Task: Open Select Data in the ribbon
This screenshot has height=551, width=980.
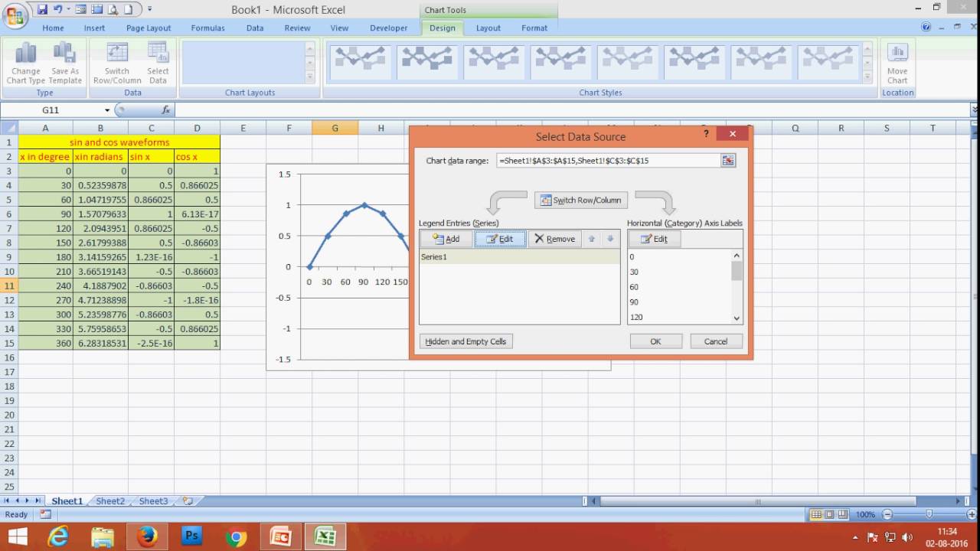Action: click(158, 64)
